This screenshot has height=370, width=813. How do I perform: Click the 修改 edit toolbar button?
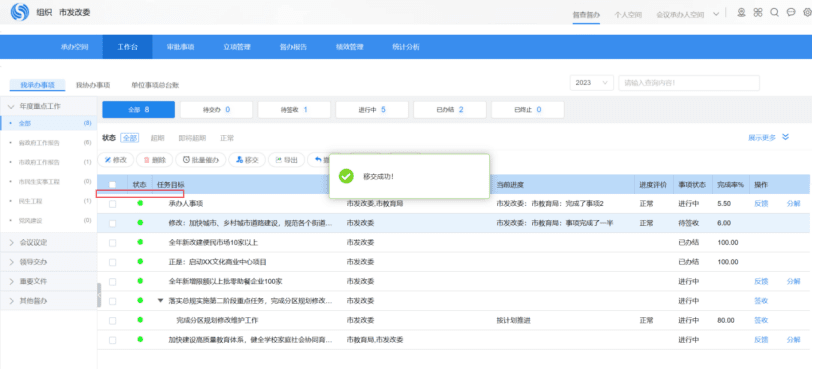coord(116,160)
